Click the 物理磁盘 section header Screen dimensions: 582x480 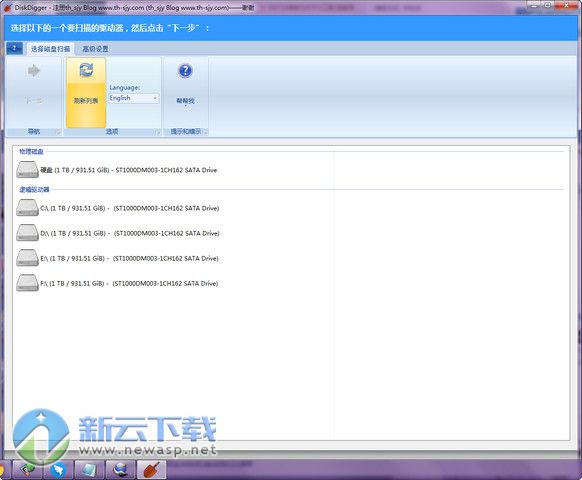pyautogui.click(x=31, y=151)
